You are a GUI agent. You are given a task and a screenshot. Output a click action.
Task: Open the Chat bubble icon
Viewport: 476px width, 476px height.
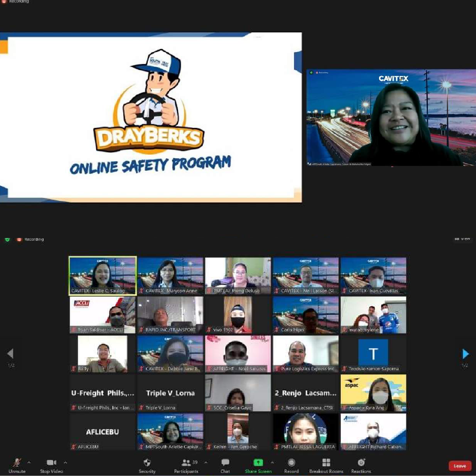(x=225, y=462)
